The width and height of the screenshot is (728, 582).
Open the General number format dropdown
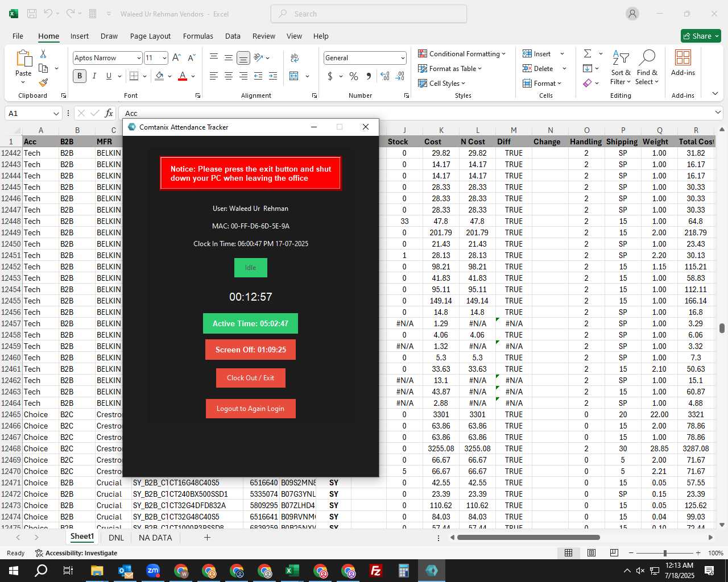click(403, 58)
